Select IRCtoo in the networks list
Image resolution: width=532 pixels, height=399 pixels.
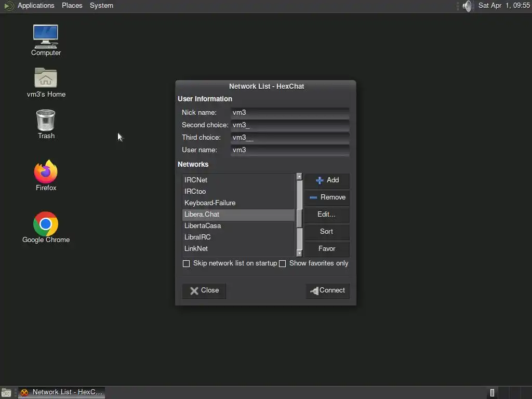click(x=238, y=191)
